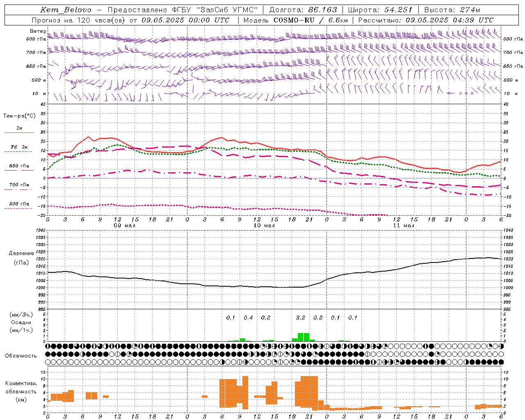Click the (мм/3ч.) precipitation unit label
Viewport: 525px width, 420px height.
tap(21, 315)
